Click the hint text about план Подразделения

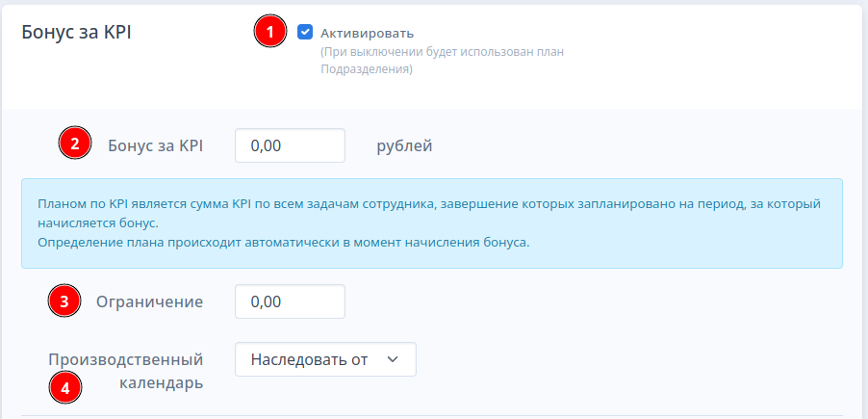pos(442,61)
